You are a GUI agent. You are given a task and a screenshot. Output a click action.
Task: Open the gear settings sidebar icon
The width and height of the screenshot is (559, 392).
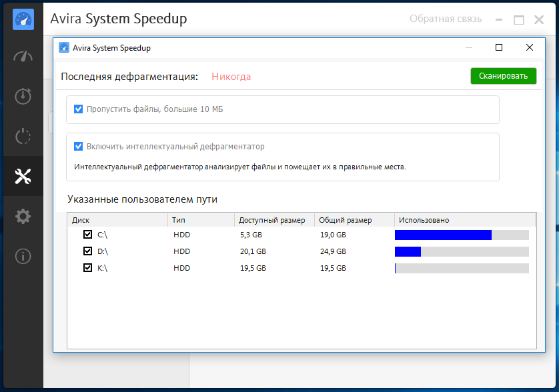pos(23,216)
